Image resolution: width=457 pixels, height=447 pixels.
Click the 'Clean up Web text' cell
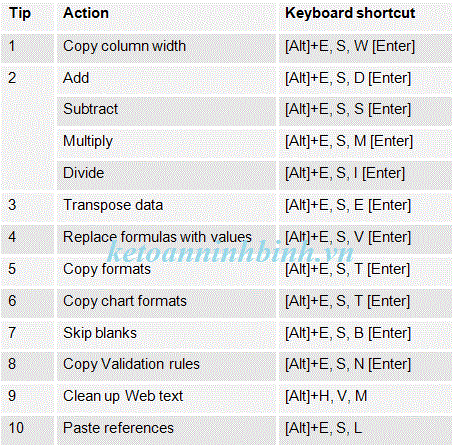(x=166, y=398)
